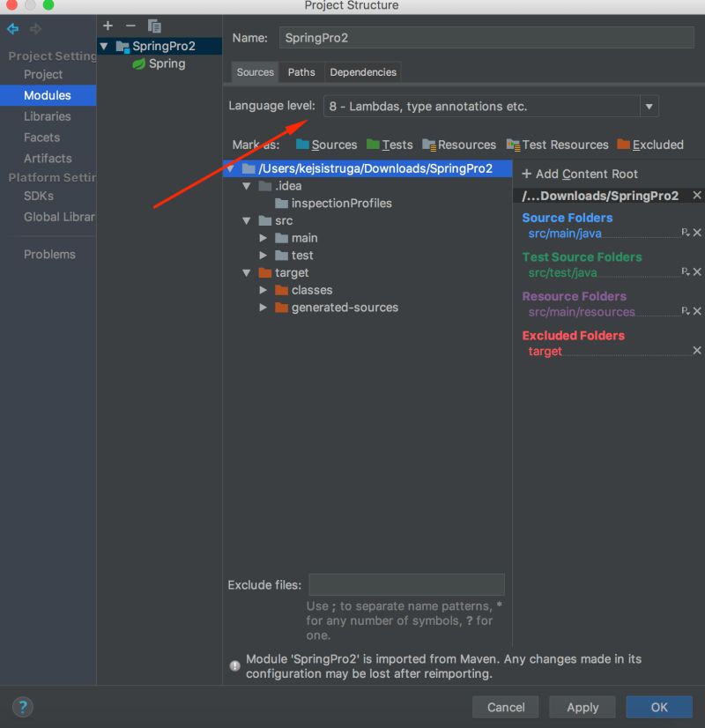Viewport: 705px width, 728px height.
Task: Click the excluded target folder link
Action: pos(545,352)
